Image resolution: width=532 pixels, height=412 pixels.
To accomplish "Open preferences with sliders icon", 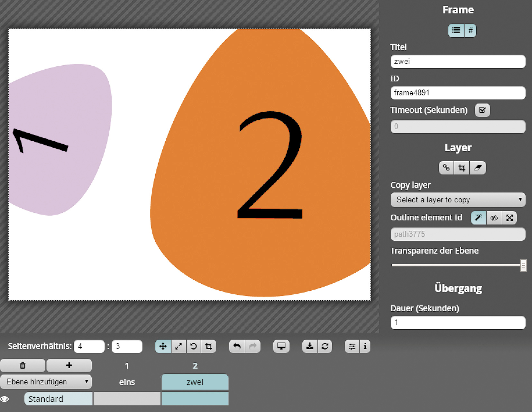I will (352, 346).
